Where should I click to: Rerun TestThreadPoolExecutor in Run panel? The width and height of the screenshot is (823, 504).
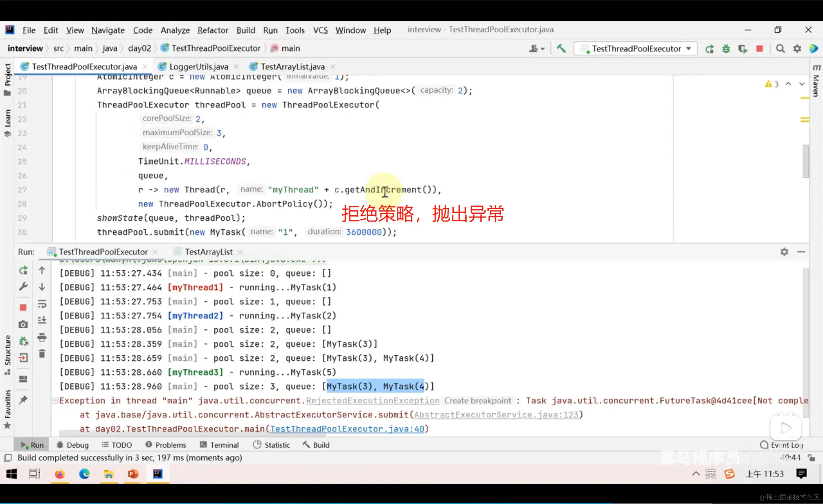(23, 270)
